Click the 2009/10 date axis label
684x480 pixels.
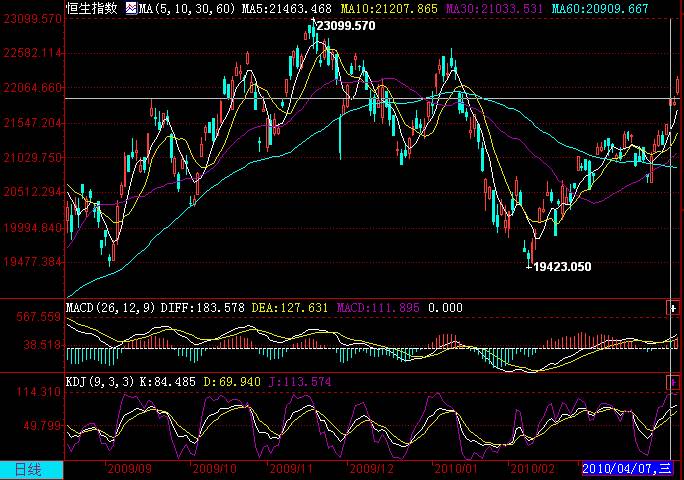[x=214, y=470]
